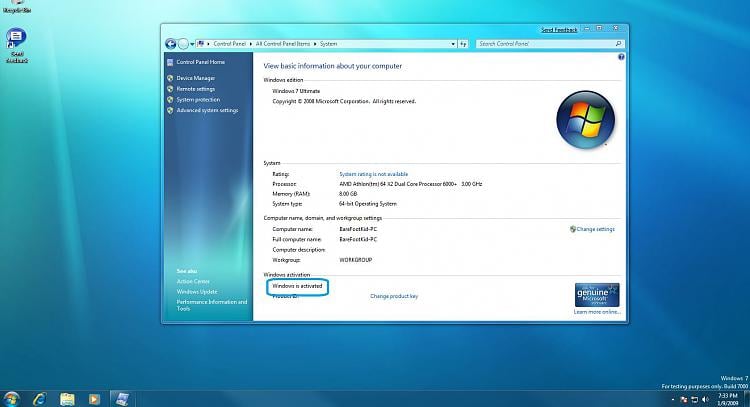This screenshot has width=750, height=407.
Task: Select the Recycle Bin desktop icon
Action: pos(16,7)
